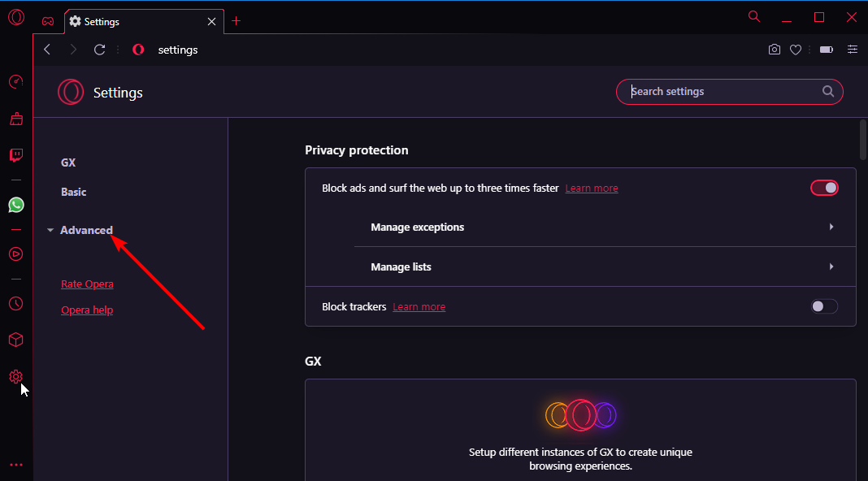Open bookmarks heart icon in toolbar
This screenshot has height=481, width=868.
(796, 50)
